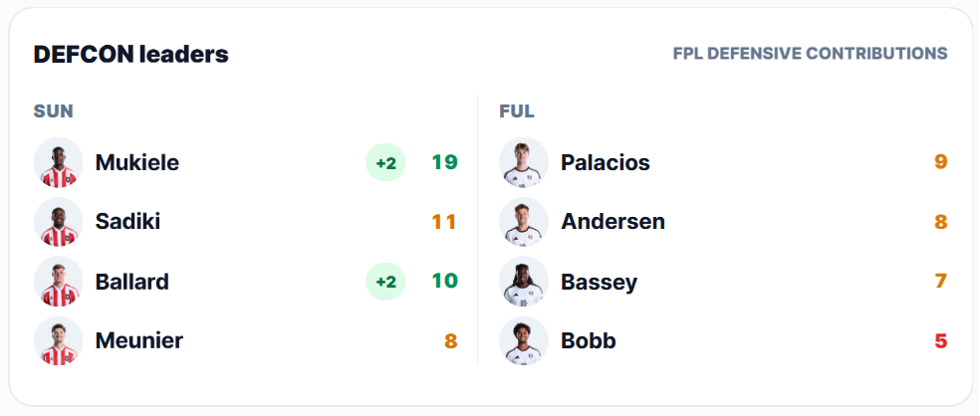Click Mukiele's score of 19
Viewport: 980px width, 416px height.
pos(445,162)
